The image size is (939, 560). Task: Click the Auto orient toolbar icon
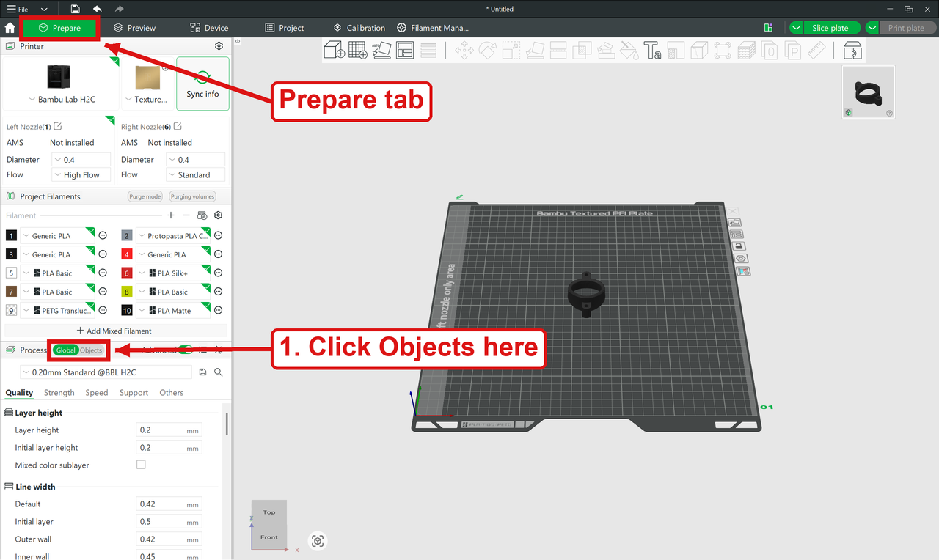click(381, 50)
